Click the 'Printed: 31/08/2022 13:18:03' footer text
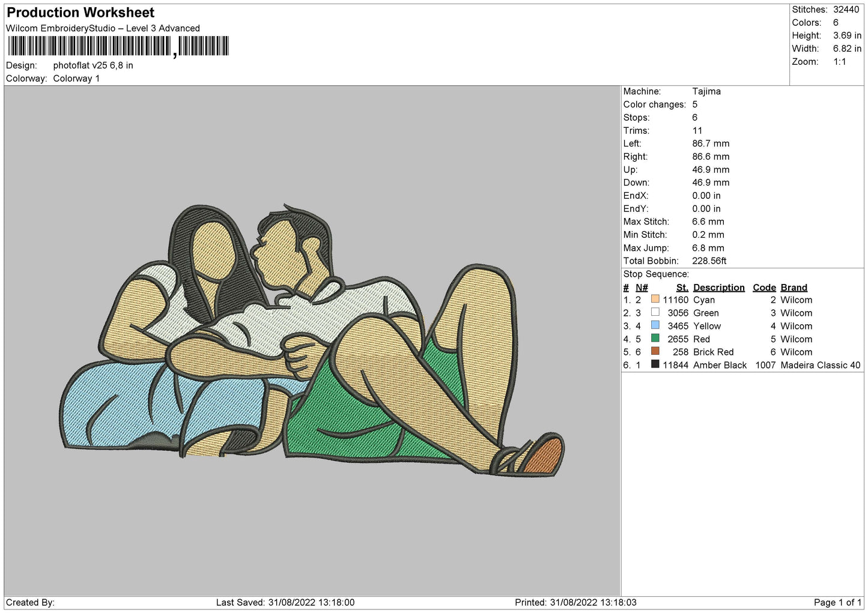The height and width of the screenshot is (613, 868). (x=575, y=602)
